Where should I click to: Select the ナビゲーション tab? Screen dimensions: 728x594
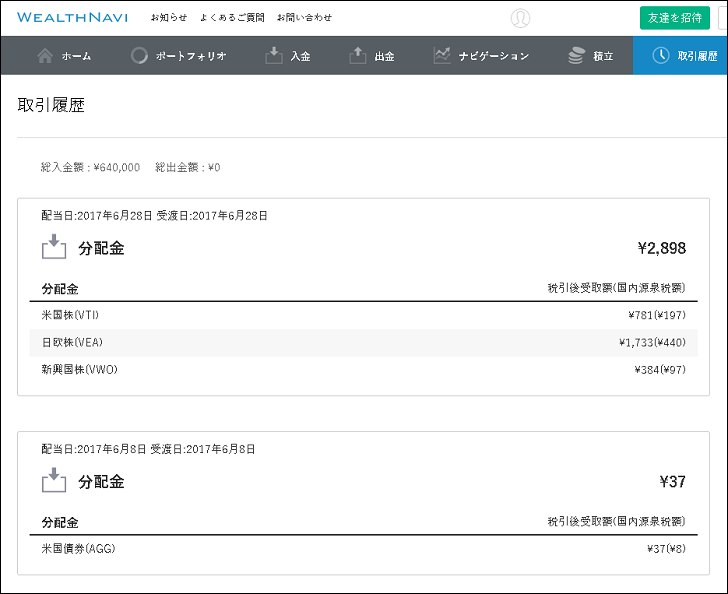(x=481, y=56)
